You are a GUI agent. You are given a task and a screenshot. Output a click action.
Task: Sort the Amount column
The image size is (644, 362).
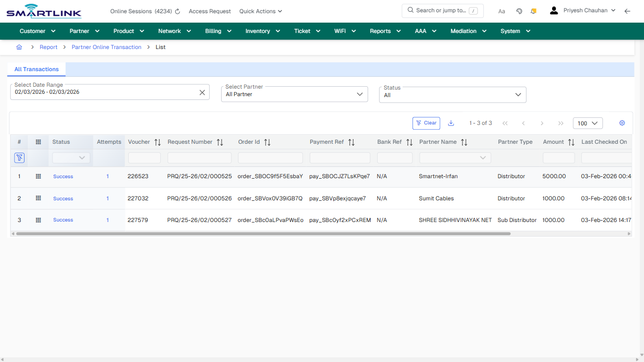(570, 141)
